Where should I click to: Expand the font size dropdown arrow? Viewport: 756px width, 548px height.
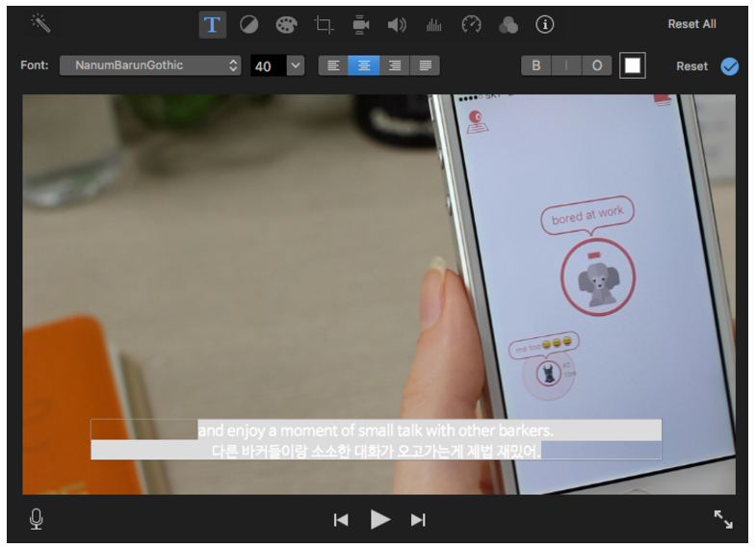[296, 65]
